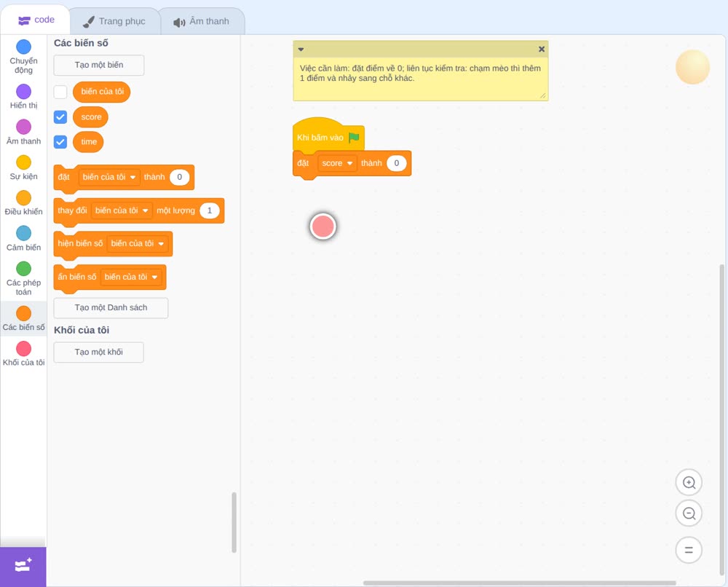Screen dimensions: 728x587
Task: Close the yellow comment note
Action: [542, 50]
